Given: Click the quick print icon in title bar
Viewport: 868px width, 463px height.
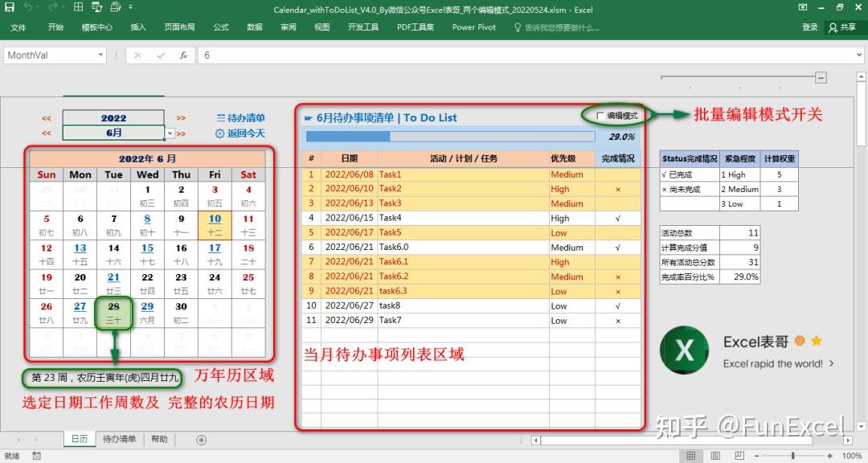Looking at the screenshot, I should click(116, 7).
